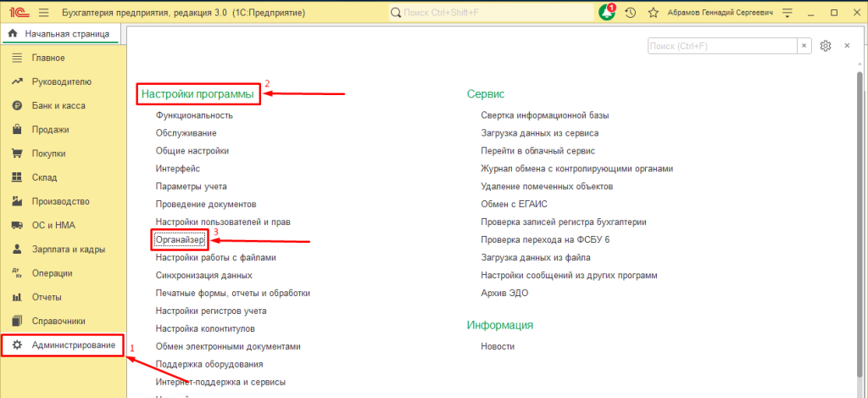Viewport: 868px width, 398px height.
Task: Click the Операции Дт/Кт icon
Action: coord(17,273)
